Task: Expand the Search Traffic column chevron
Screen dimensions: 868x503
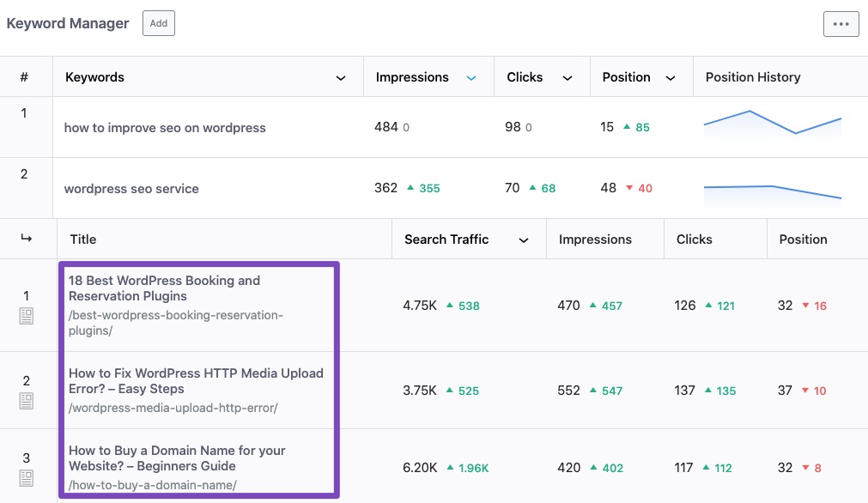Action: point(524,240)
